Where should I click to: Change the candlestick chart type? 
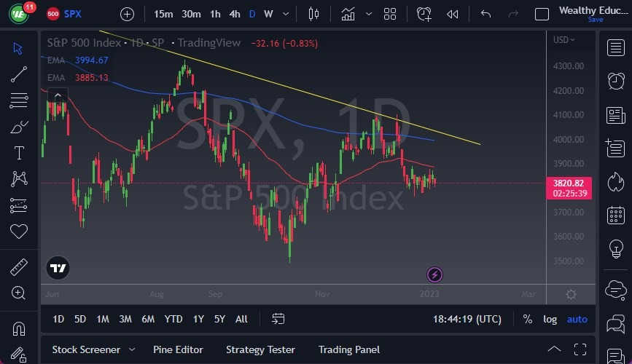[x=313, y=15]
